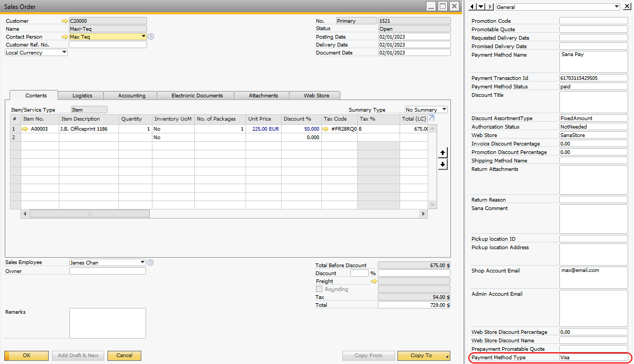Screen dimensions: 634x364
Task: Click the link arrow for item A00003
Action: [x=25, y=129]
